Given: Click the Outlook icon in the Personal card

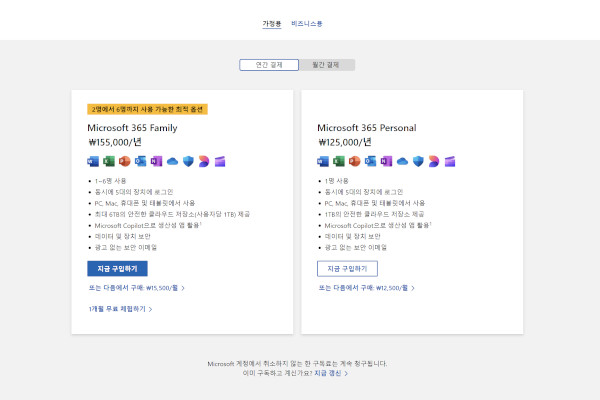Looking at the screenshot, I should click(370, 161).
